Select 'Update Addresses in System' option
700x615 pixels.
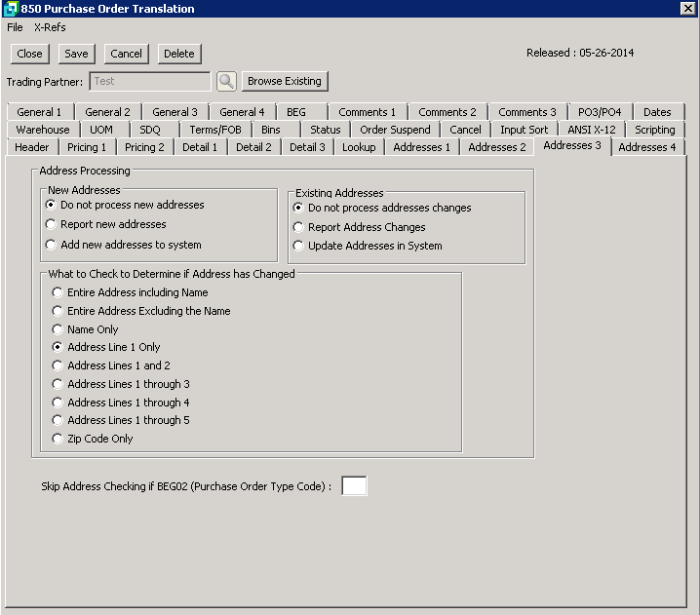tap(299, 246)
